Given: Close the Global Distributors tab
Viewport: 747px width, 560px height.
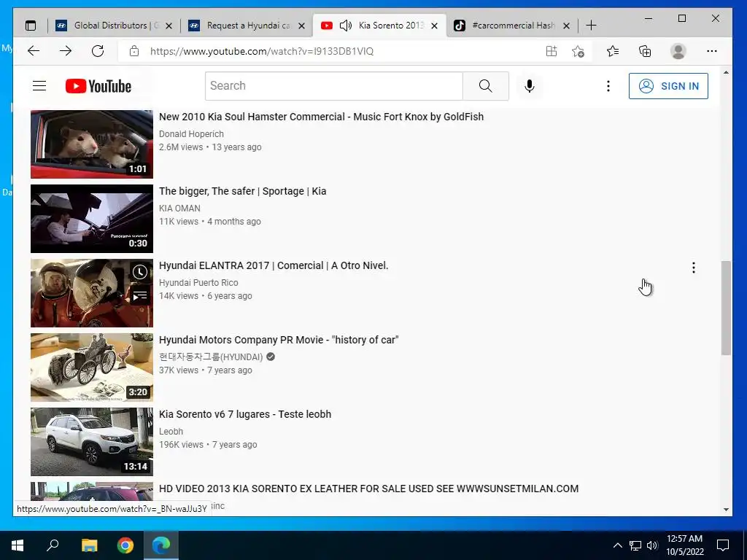Looking at the screenshot, I should click(169, 26).
